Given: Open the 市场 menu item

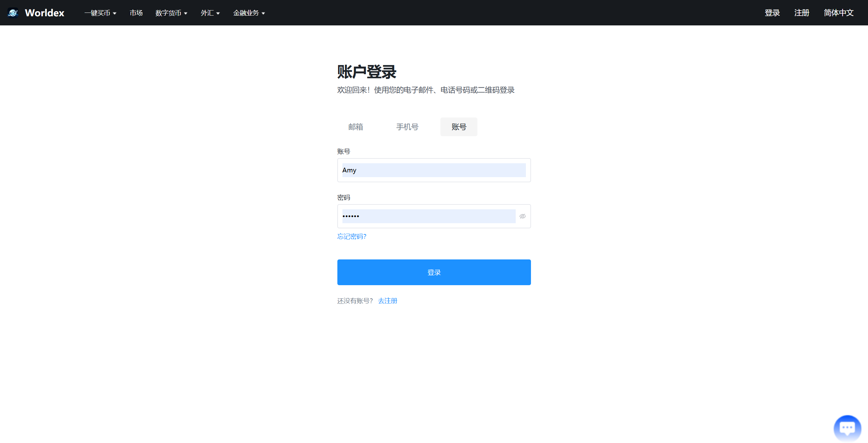Looking at the screenshot, I should (x=136, y=13).
